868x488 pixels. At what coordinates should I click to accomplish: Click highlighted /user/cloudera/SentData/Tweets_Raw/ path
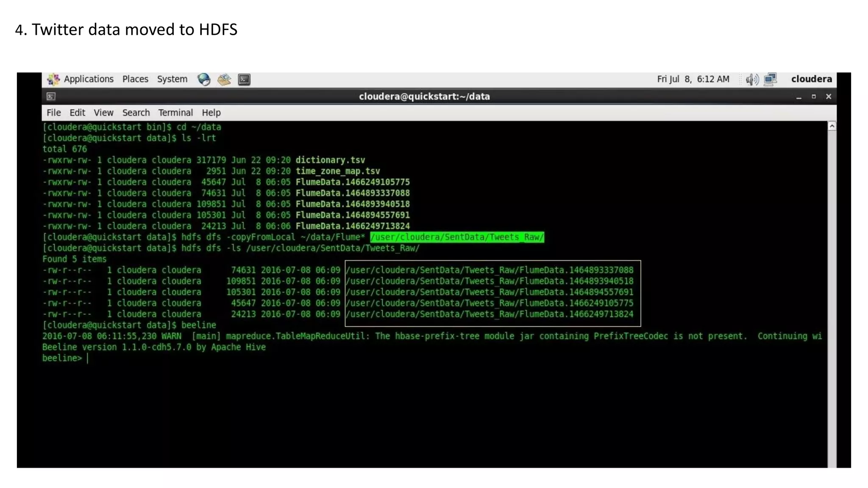coord(457,237)
